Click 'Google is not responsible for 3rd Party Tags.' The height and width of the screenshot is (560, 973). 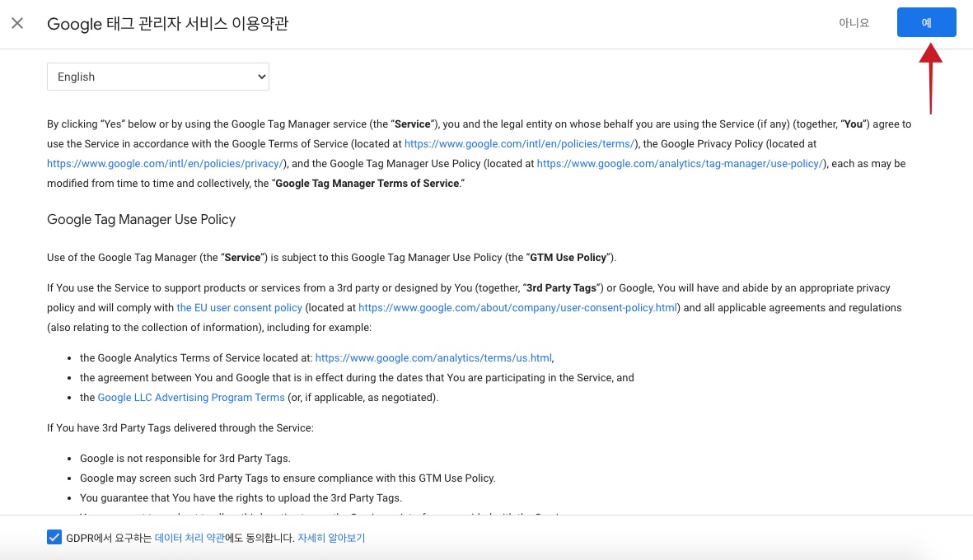click(185, 459)
